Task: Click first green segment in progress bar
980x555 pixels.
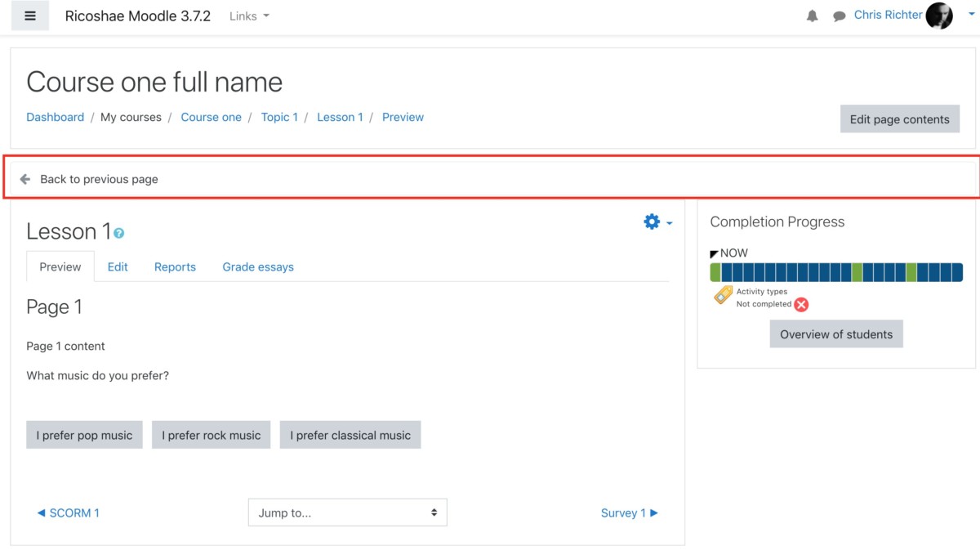Action: pos(715,272)
